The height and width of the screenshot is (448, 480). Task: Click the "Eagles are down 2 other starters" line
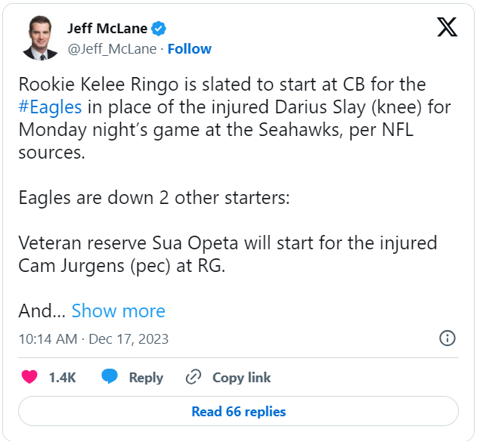click(155, 199)
